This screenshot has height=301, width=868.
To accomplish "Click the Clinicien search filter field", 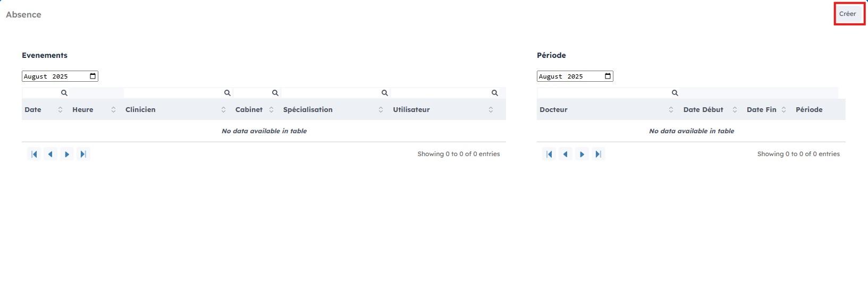I will pyautogui.click(x=173, y=93).
